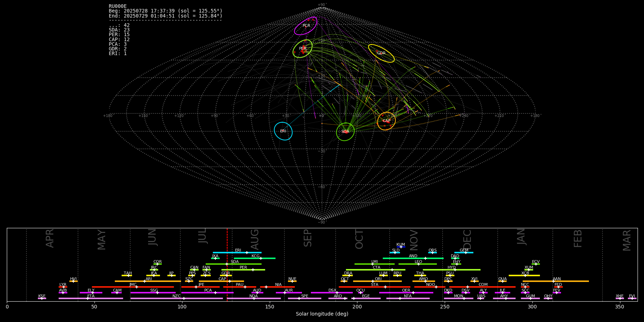Click the 'Solar longitude (deg)' axis label

[322, 314]
